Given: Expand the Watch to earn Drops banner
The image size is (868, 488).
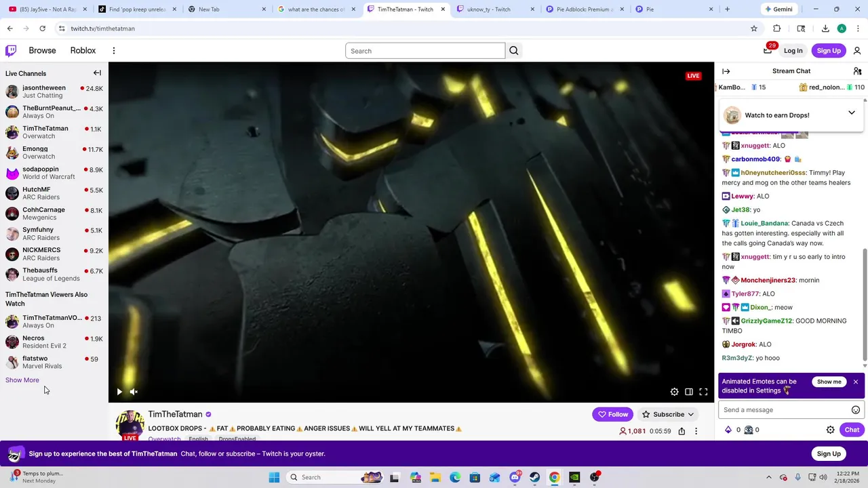Looking at the screenshot, I should click(852, 113).
